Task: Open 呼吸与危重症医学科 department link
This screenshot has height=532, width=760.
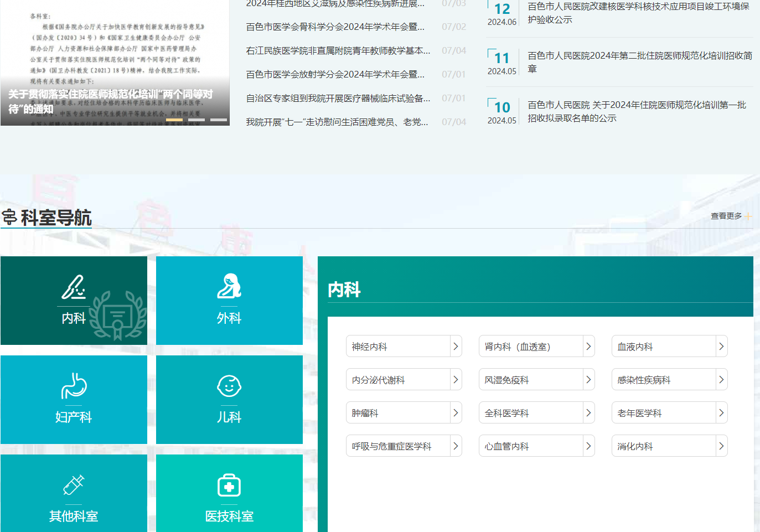Action: (404, 446)
